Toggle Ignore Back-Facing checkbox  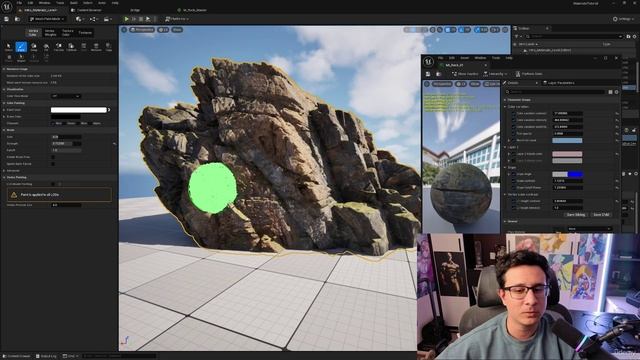coord(53,164)
